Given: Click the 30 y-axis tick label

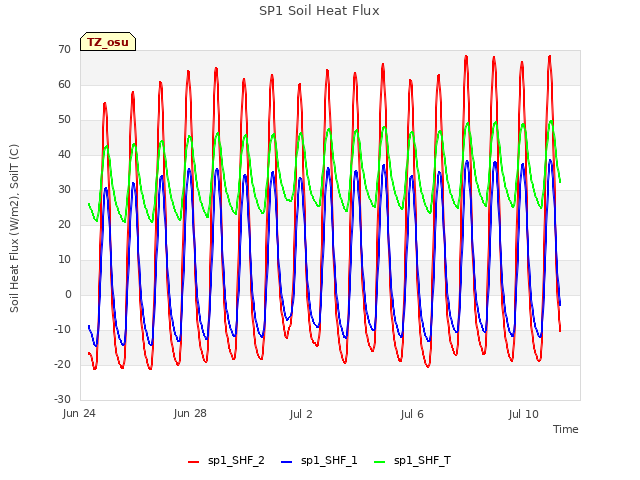Looking at the screenshot, I should 64,189.
